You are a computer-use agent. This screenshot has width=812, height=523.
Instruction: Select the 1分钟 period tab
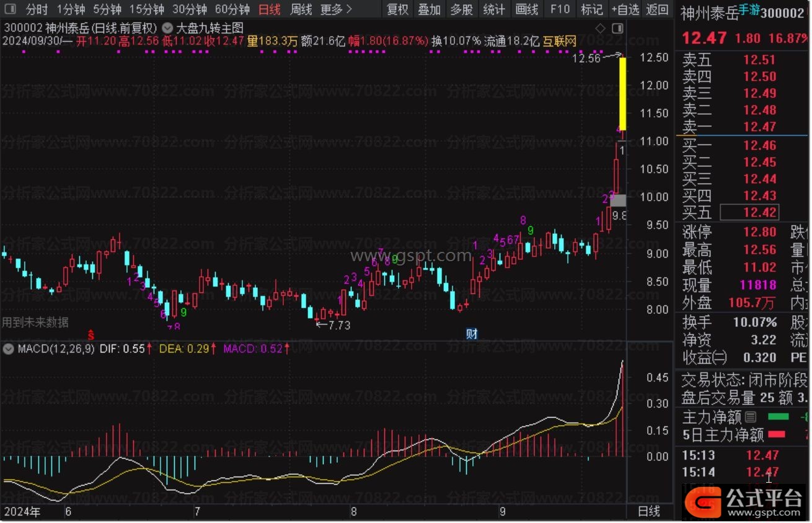[71, 9]
